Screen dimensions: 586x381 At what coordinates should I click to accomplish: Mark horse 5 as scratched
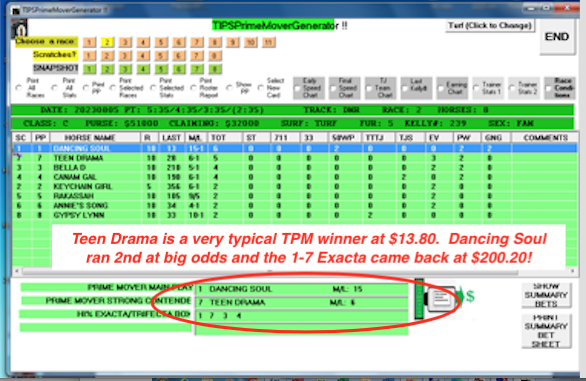(161, 56)
